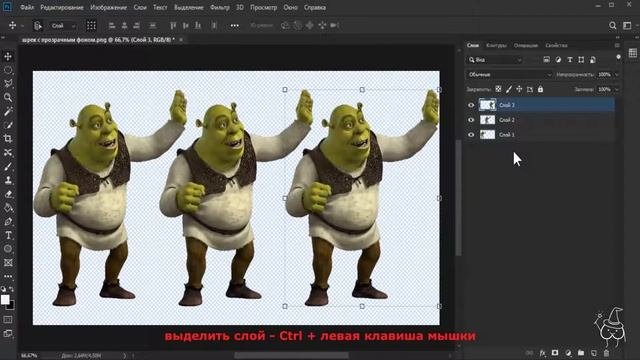640x360 pixels.
Task: Toggle lock transparent pixels
Action: point(498,89)
